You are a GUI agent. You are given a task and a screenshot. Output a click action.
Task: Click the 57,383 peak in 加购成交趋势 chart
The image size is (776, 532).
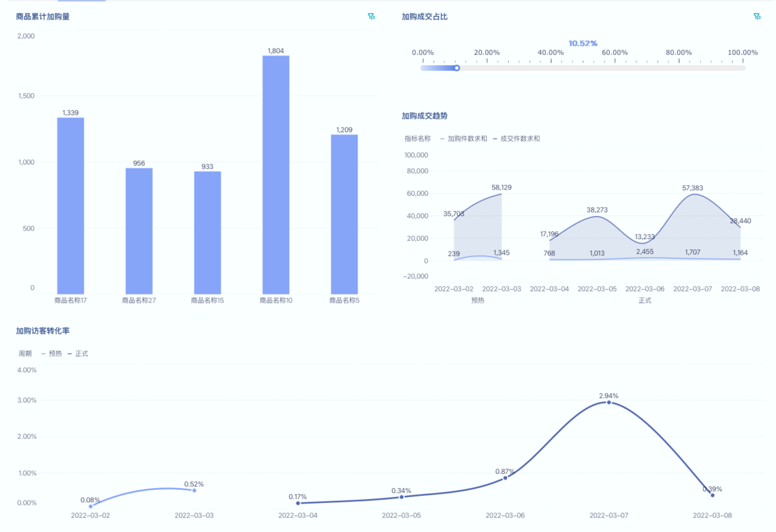click(x=693, y=195)
